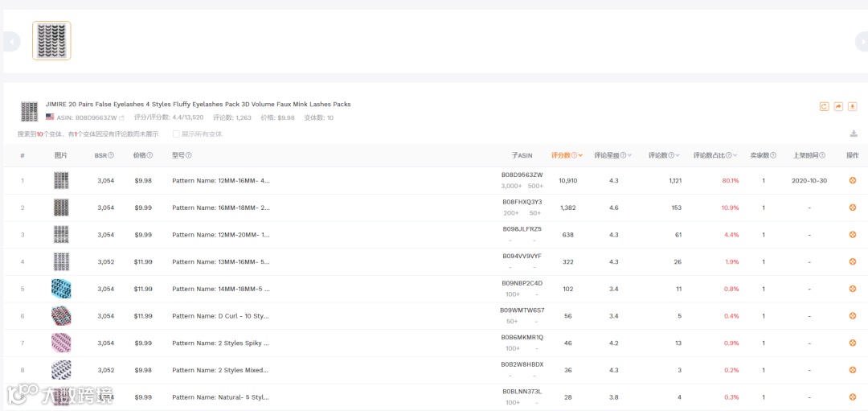Click the help icon beside BSR header

click(x=111, y=156)
